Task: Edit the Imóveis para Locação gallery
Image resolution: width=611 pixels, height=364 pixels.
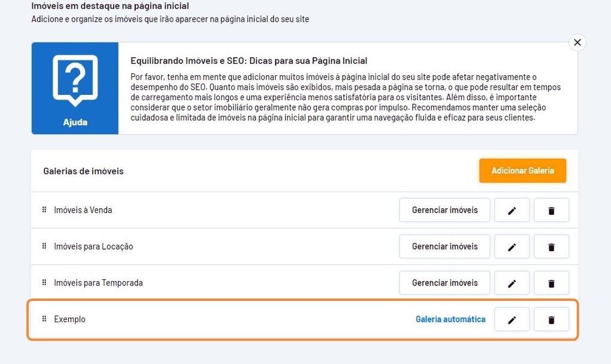Action: coord(512,247)
